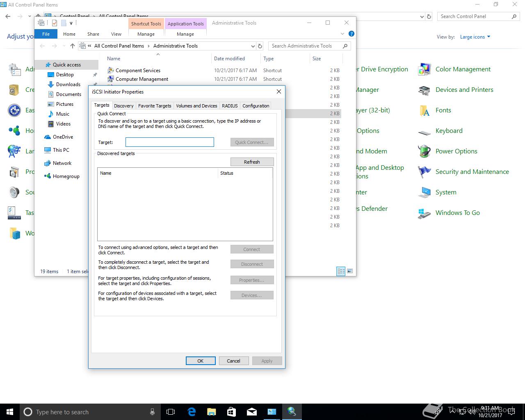This screenshot has width=525, height=420.
Task: Expand the Explorer ribbon chevron
Action: pyautogui.click(x=342, y=34)
